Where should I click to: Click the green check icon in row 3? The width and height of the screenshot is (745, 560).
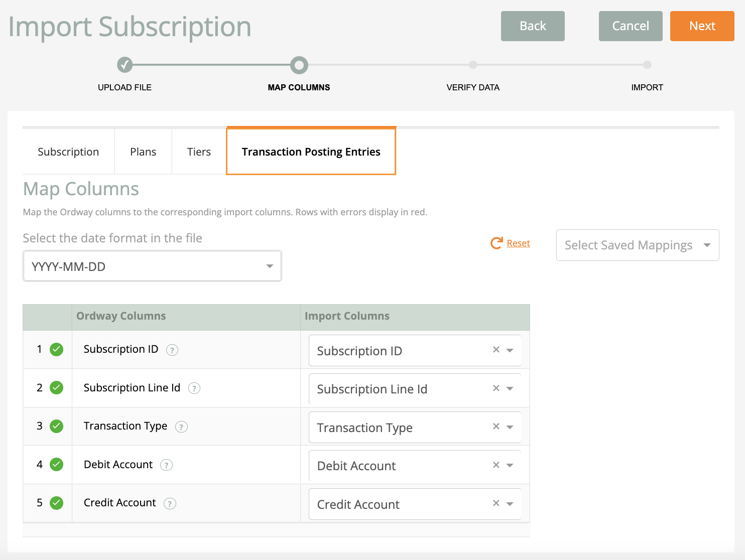[x=57, y=426]
